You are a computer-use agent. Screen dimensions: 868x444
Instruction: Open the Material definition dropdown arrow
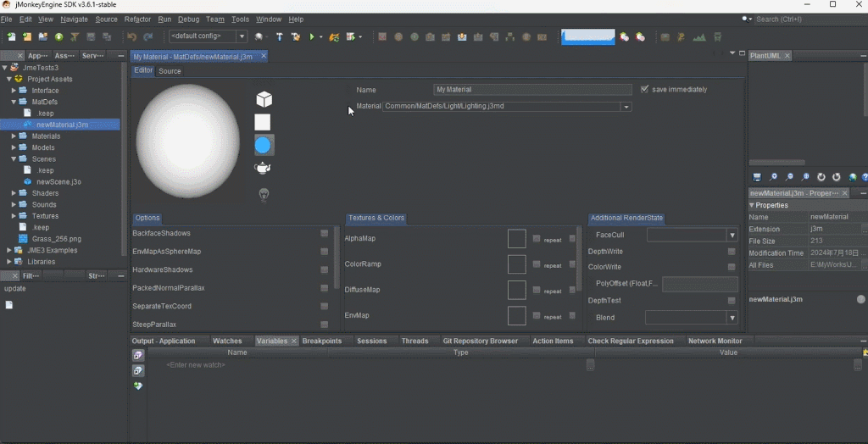click(x=626, y=106)
